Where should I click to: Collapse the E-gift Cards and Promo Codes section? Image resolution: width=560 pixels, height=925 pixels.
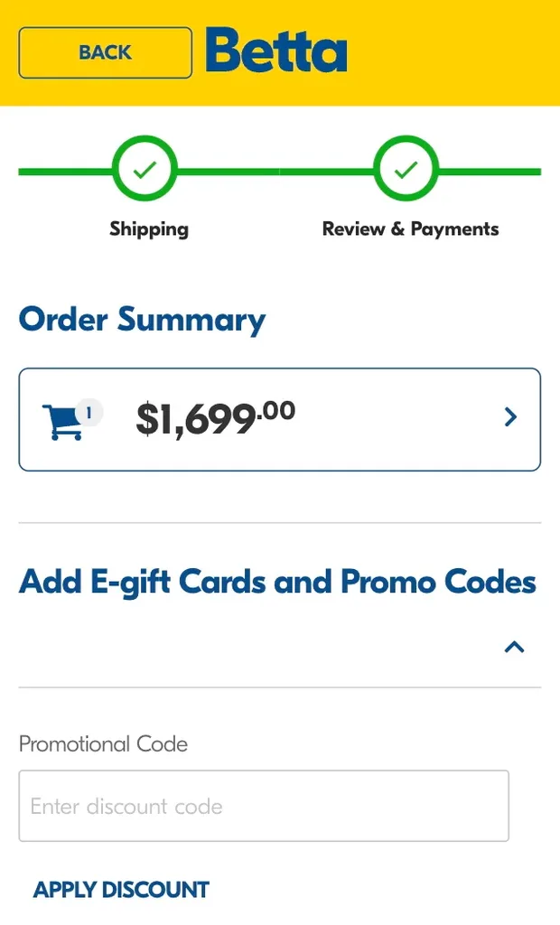click(x=514, y=646)
